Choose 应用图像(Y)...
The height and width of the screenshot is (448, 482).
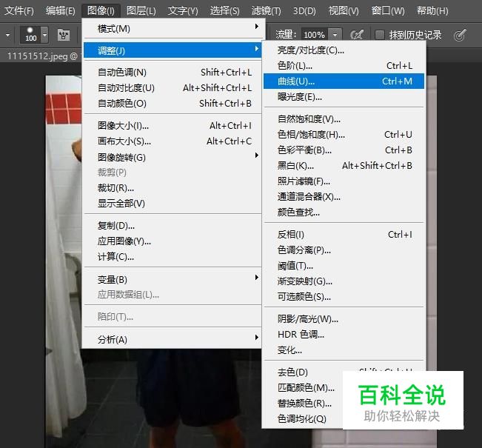coord(172,241)
